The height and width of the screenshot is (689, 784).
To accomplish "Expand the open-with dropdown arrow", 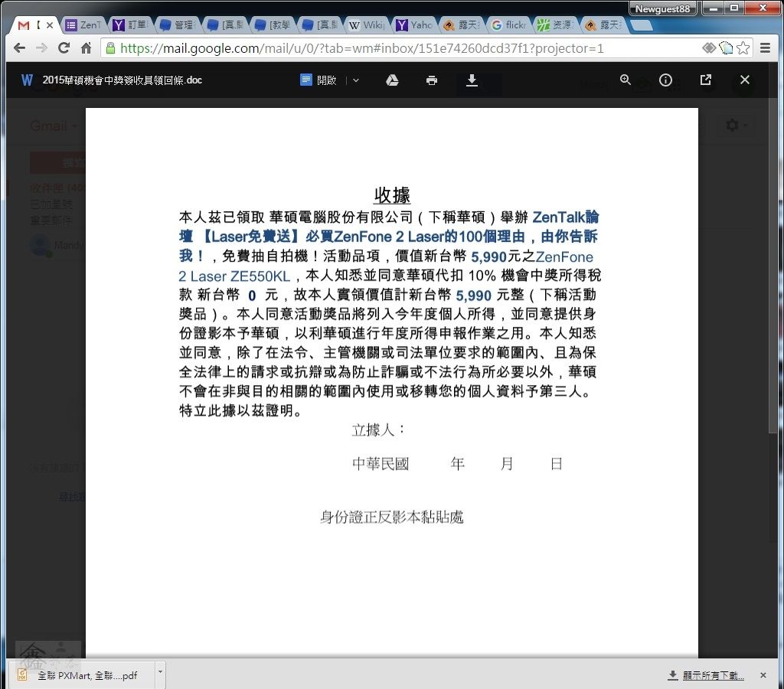I will tap(355, 80).
